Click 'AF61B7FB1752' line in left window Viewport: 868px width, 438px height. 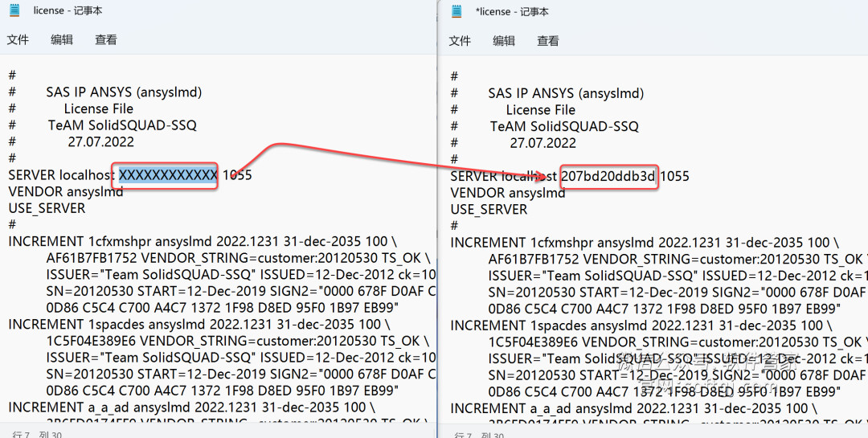(237, 259)
